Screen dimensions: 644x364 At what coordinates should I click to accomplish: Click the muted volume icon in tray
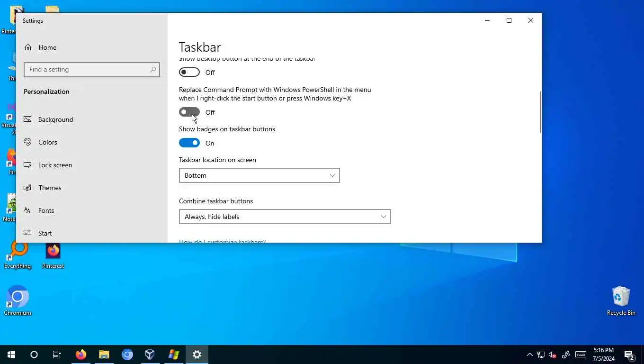553,355
